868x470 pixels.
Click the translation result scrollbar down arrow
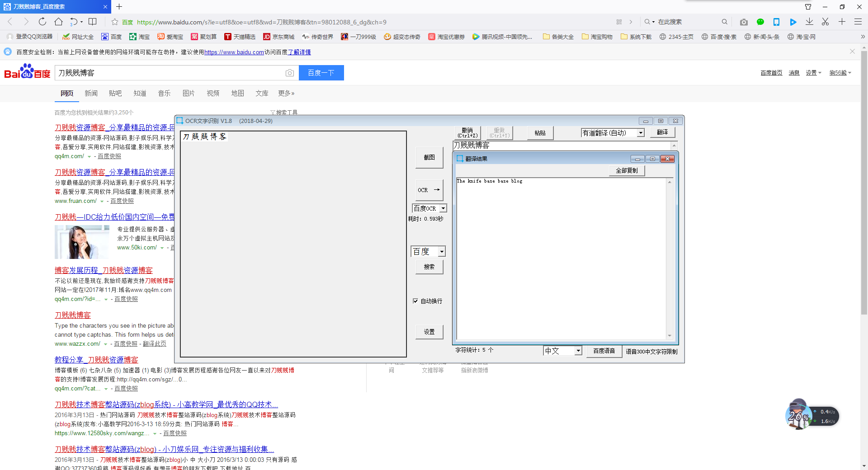(x=670, y=336)
